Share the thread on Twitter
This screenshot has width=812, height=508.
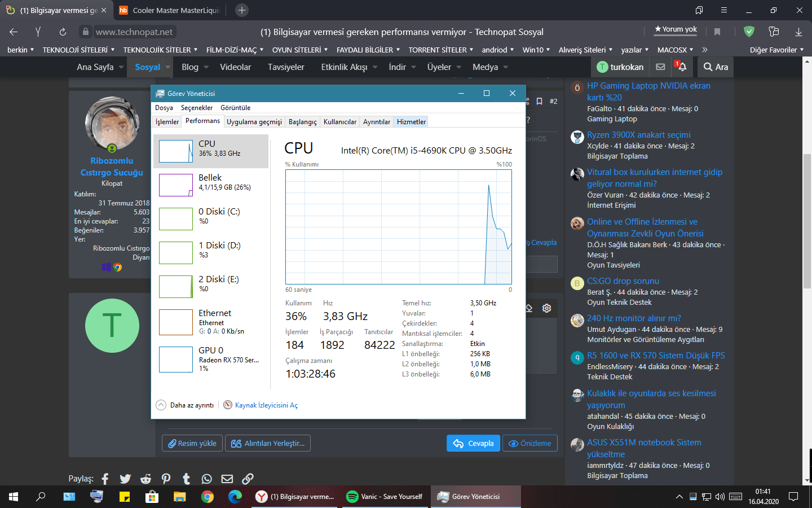125,479
